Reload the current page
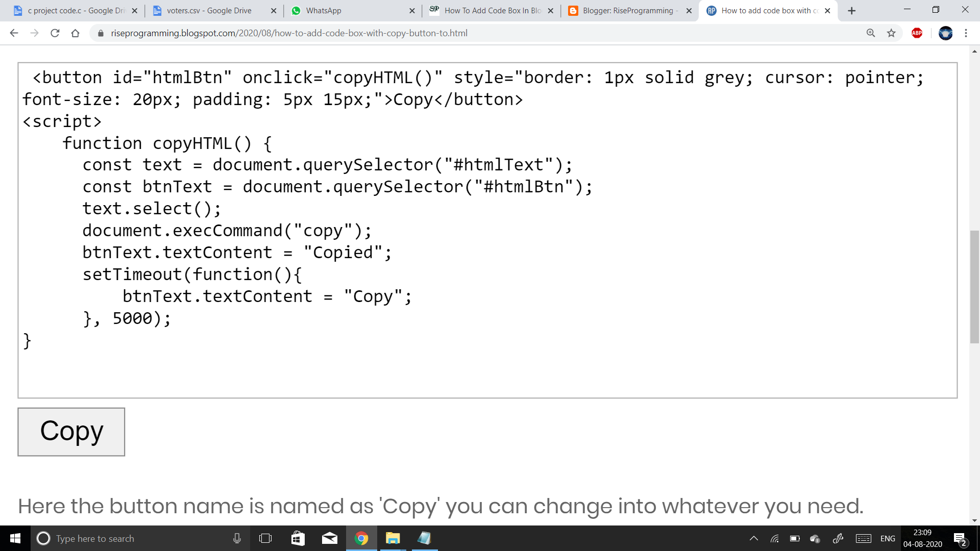Image resolution: width=980 pixels, height=551 pixels. 55,33
